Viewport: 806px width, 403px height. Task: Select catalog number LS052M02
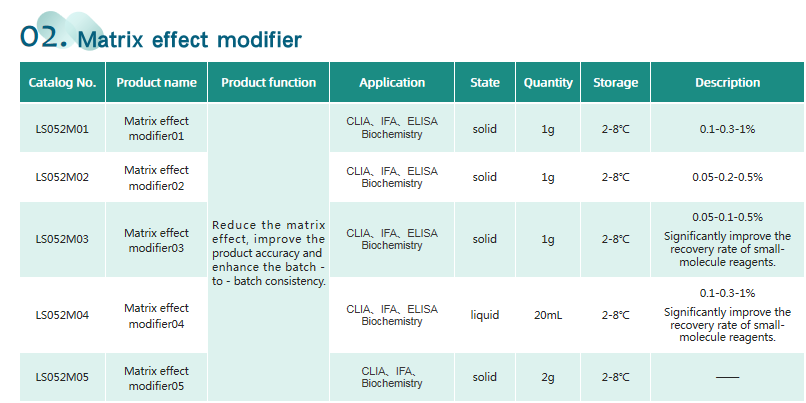click(62, 177)
